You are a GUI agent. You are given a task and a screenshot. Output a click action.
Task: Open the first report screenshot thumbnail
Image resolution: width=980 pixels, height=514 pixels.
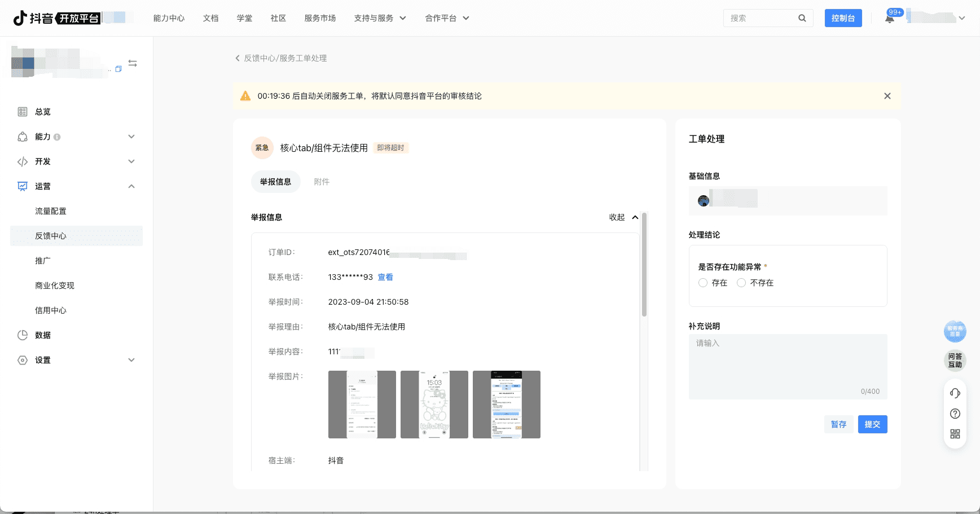click(362, 405)
